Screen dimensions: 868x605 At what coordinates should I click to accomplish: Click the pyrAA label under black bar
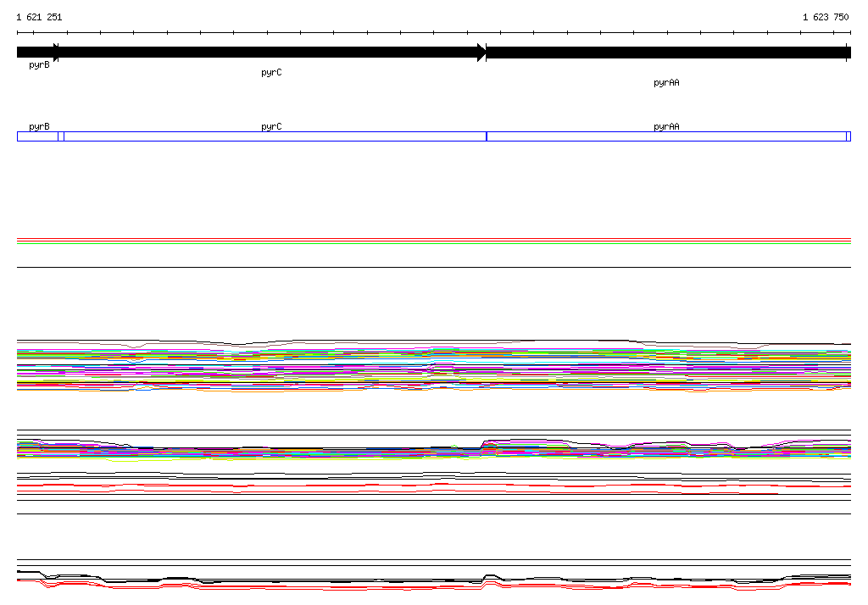click(666, 82)
